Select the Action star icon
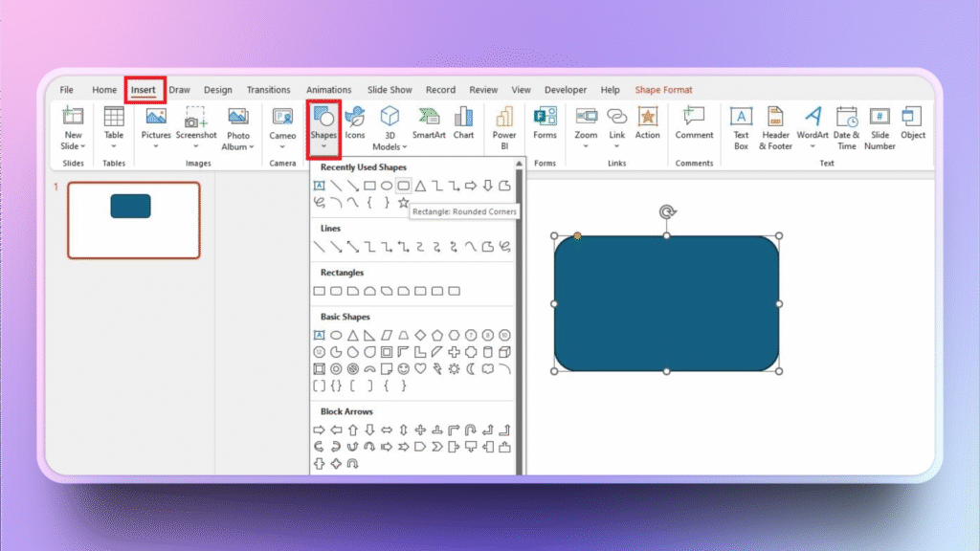Screen dimensions: 980x551 (x=648, y=118)
